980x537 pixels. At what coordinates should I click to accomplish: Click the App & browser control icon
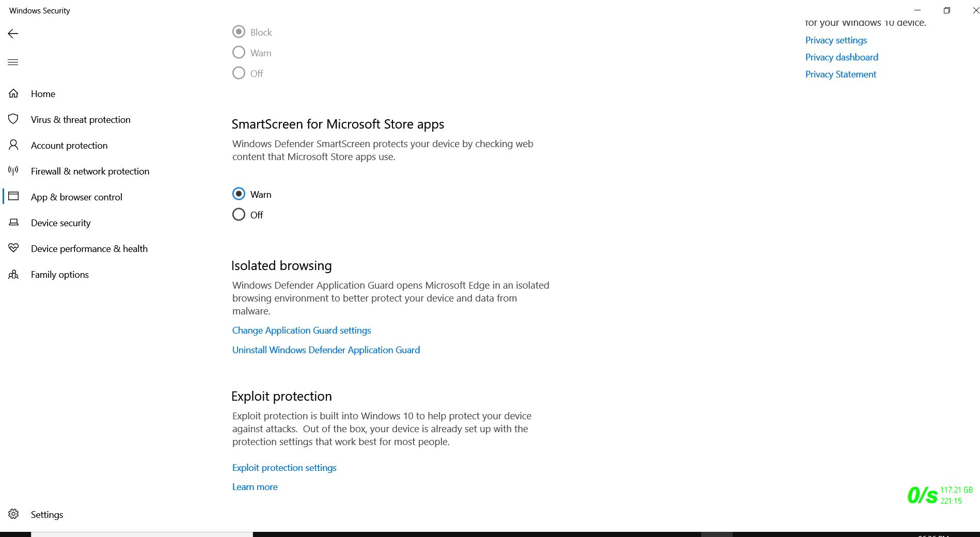coord(13,197)
